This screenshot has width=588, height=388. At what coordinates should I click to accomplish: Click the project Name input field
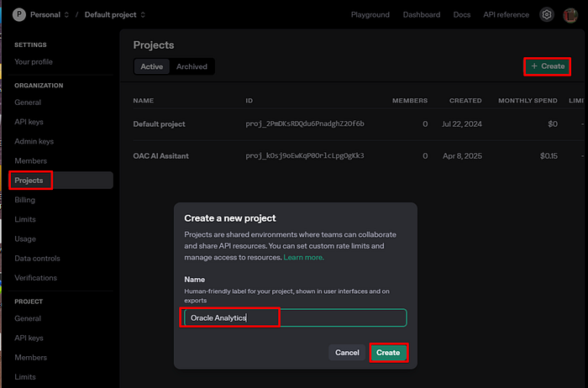(296, 318)
